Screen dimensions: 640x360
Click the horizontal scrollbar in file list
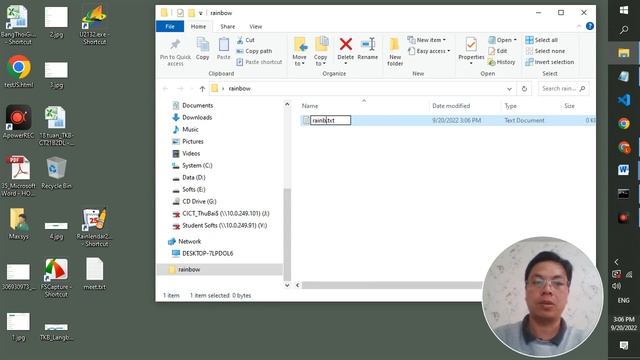392,285
